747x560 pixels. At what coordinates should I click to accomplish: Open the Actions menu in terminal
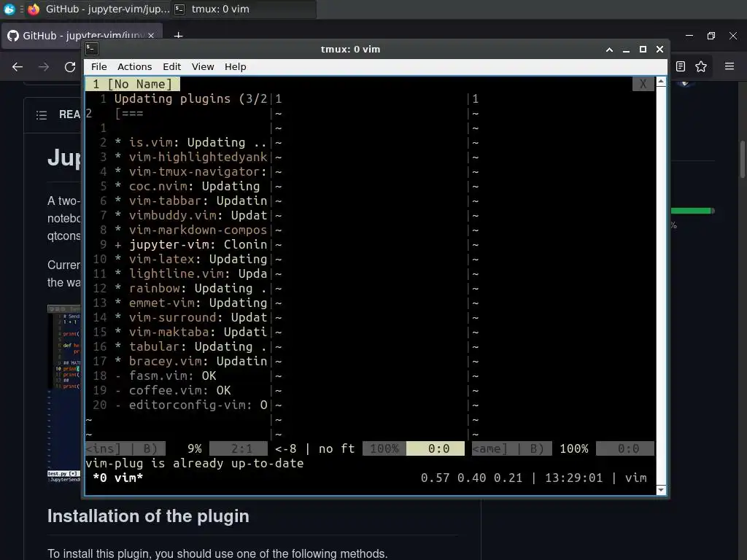134,66
